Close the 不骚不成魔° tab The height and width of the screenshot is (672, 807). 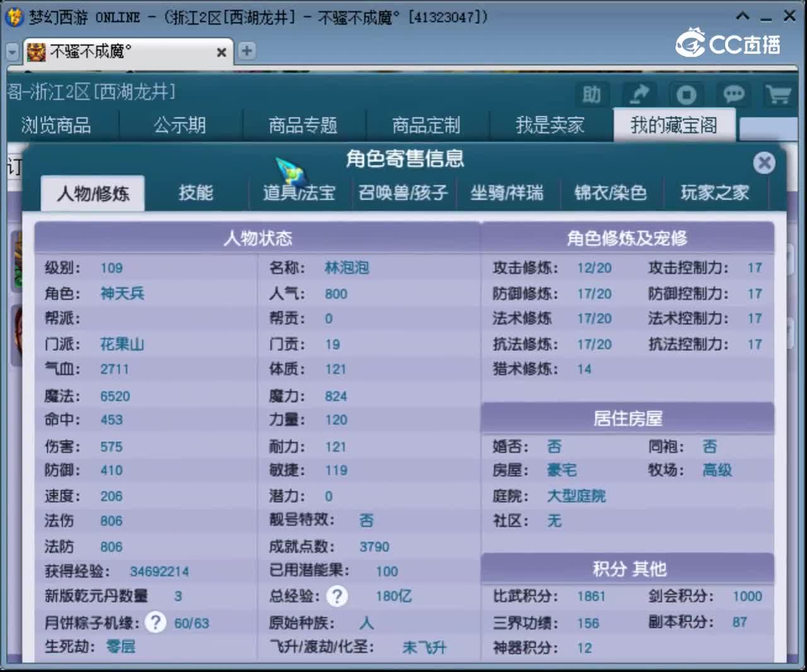(x=221, y=52)
